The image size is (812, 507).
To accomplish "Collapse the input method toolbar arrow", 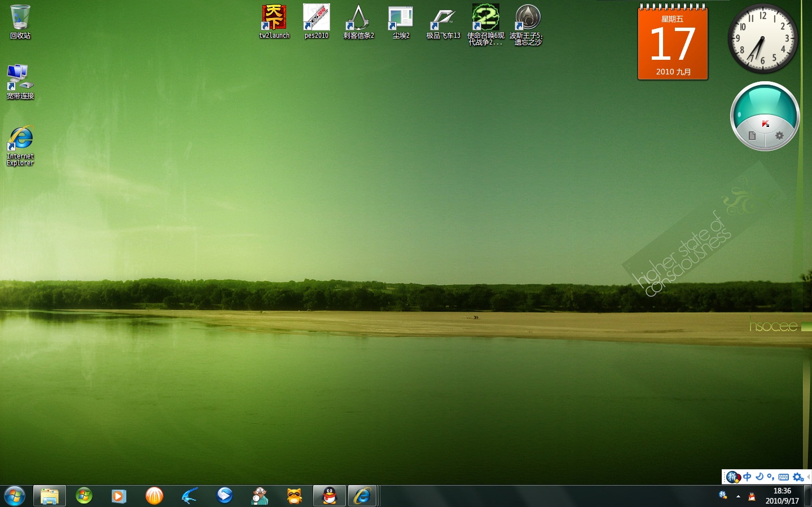I will coord(808,477).
